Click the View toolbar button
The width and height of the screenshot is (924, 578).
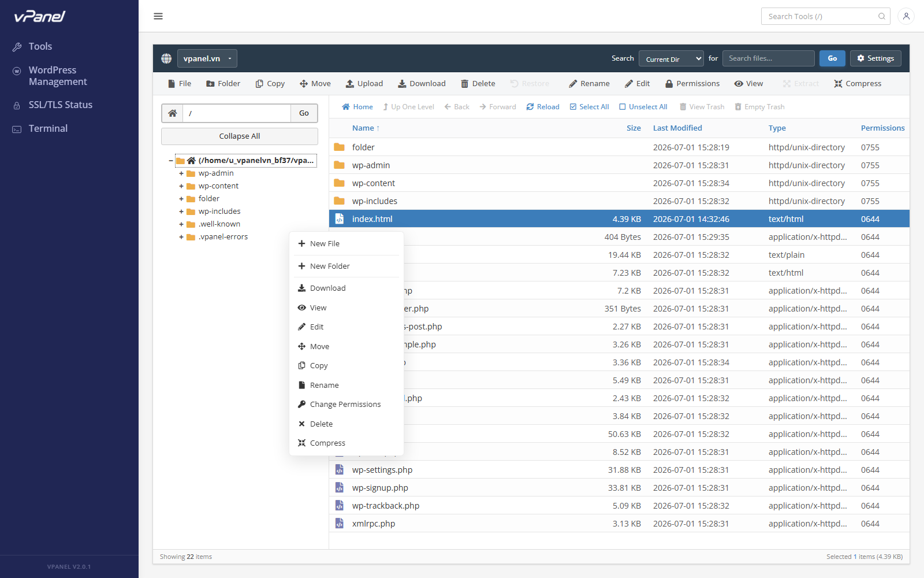point(748,84)
